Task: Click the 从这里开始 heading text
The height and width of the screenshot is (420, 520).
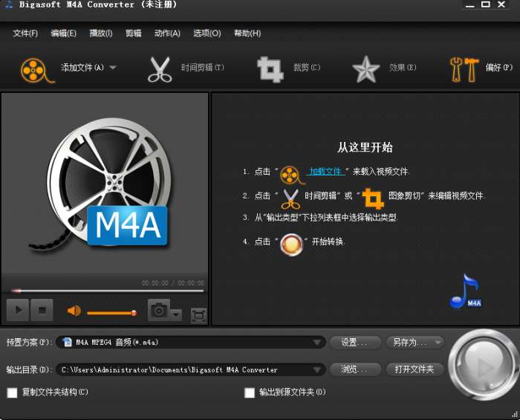Action: [x=365, y=147]
